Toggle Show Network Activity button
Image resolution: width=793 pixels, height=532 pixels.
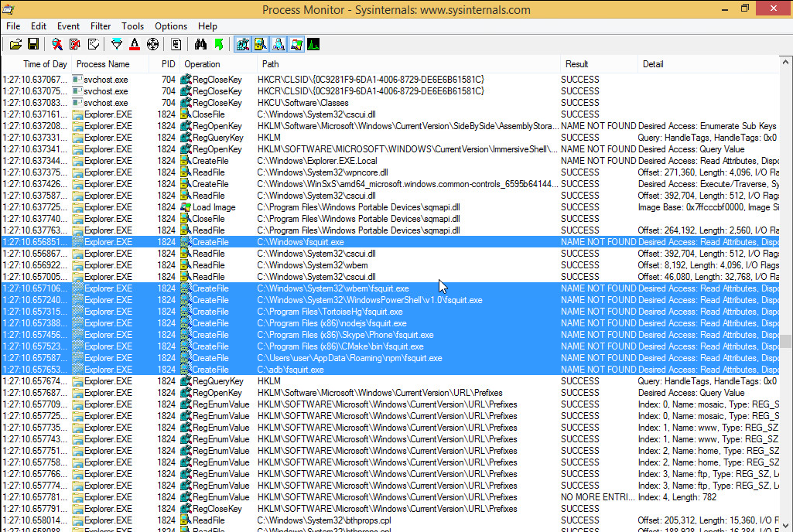tap(279, 45)
